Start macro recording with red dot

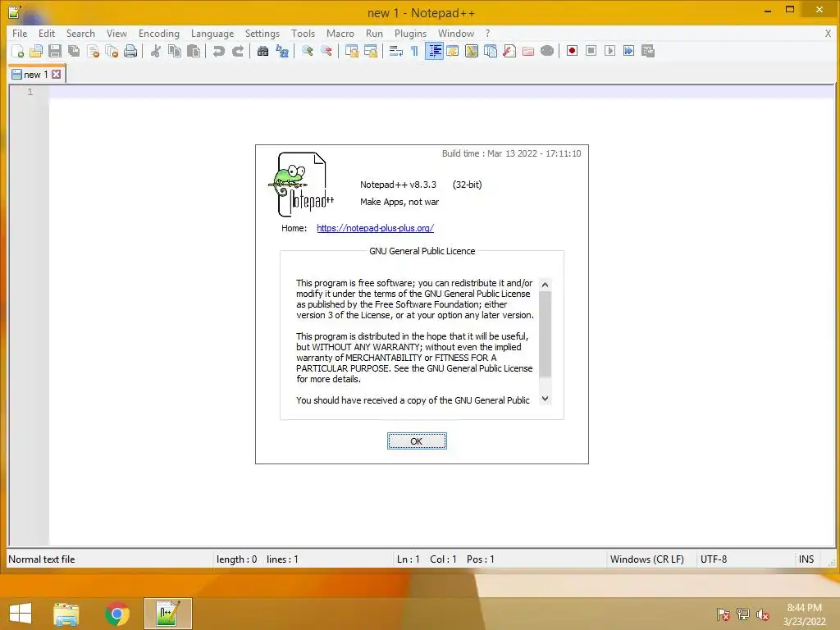click(572, 51)
